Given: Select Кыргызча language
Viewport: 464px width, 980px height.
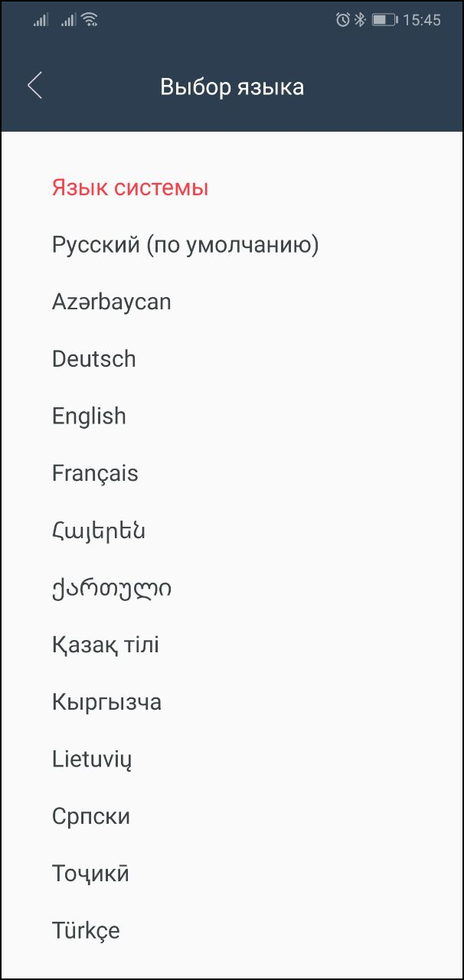Looking at the screenshot, I should (107, 702).
